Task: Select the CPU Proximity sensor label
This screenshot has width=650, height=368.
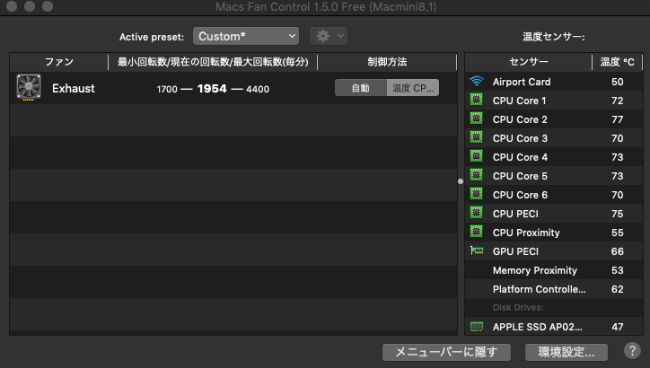Action: click(x=526, y=232)
